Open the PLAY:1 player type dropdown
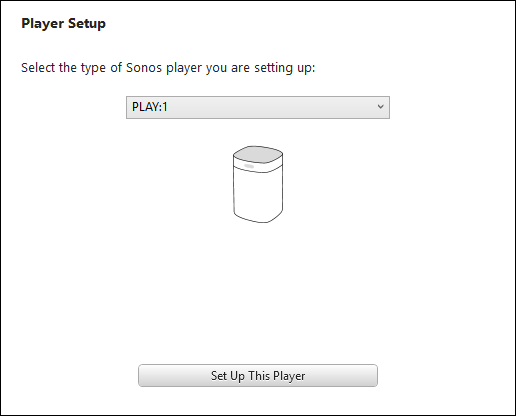 pyautogui.click(x=258, y=107)
